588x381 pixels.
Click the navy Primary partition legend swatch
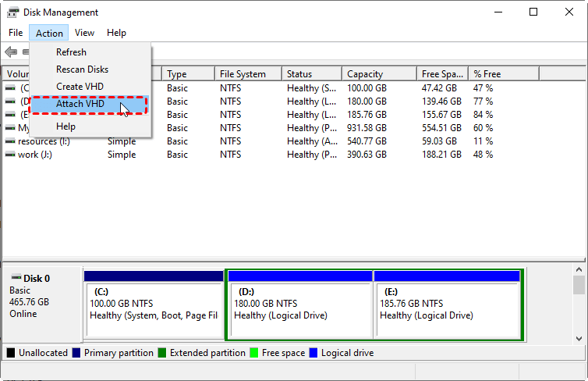76,353
